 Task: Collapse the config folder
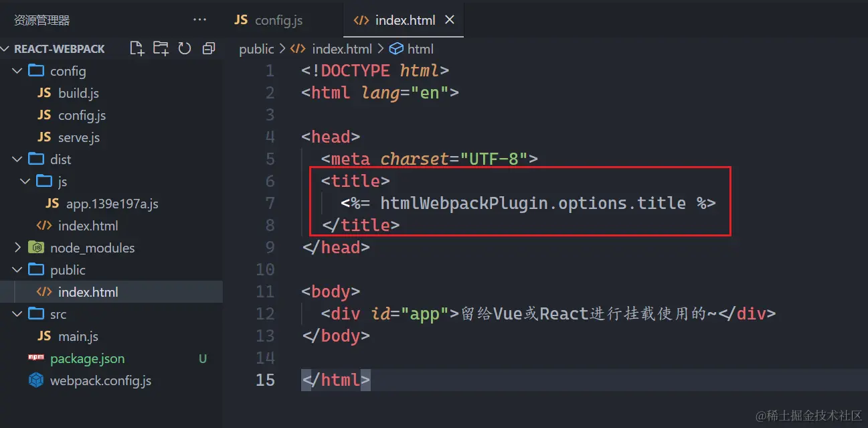click(17, 71)
